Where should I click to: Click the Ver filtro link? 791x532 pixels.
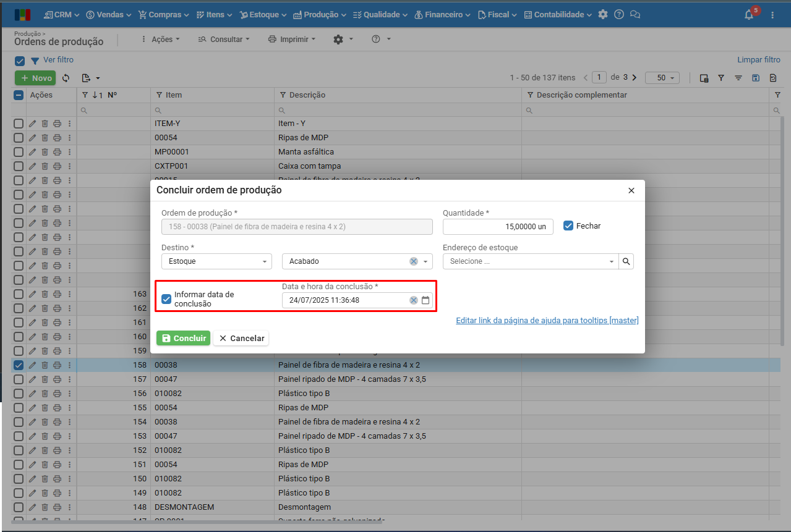58,60
